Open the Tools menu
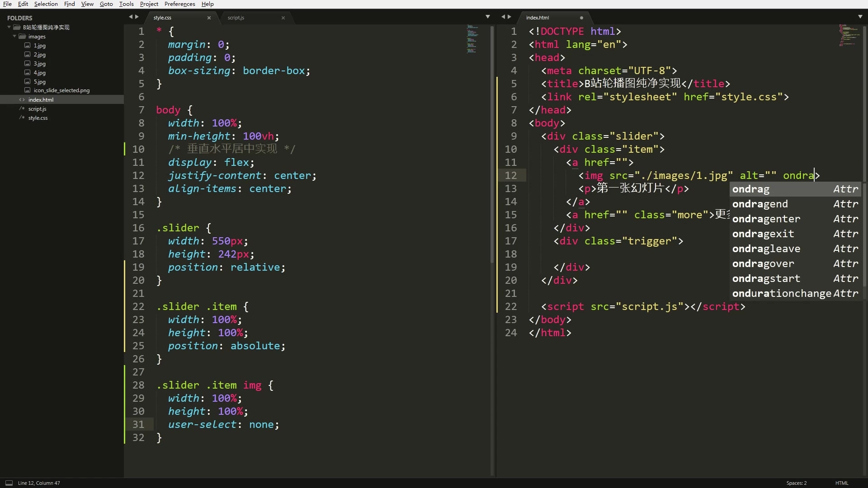This screenshot has width=868, height=488. tap(127, 4)
